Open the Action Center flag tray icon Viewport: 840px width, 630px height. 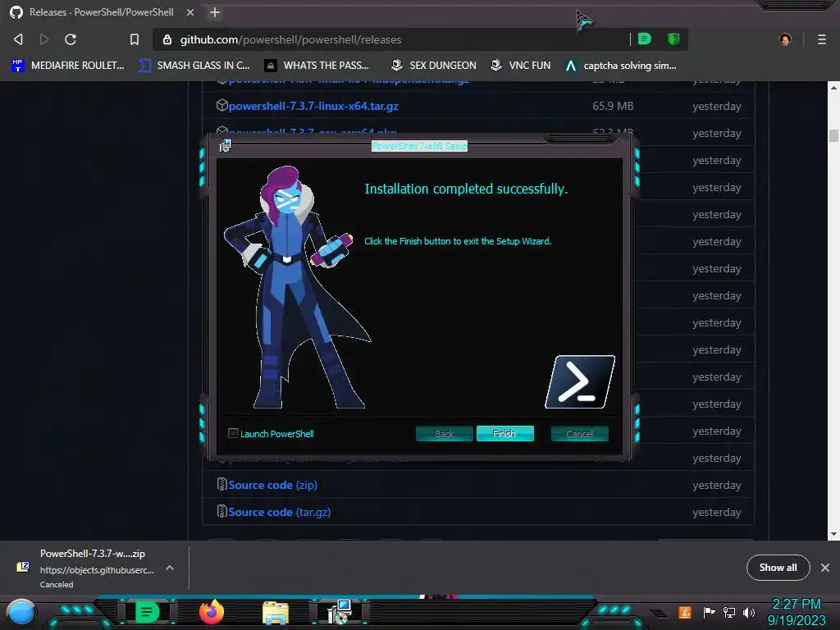click(709, 612)
